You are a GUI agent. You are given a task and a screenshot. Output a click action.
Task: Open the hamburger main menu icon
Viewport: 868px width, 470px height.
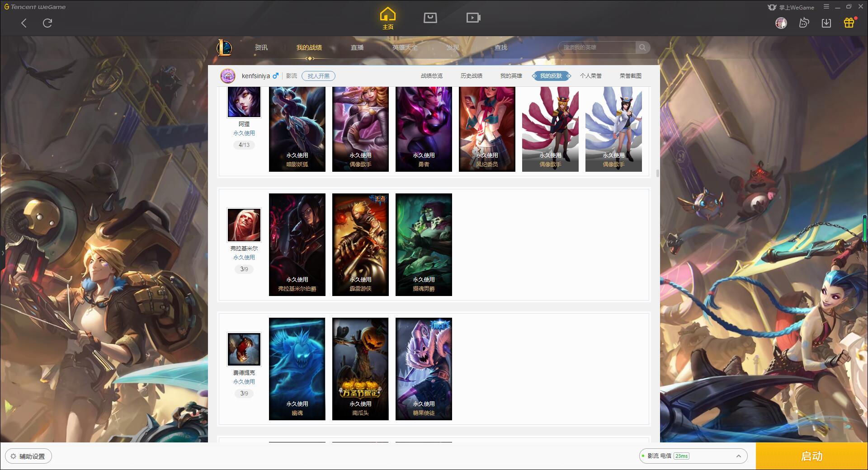click(x=826, y=7)
